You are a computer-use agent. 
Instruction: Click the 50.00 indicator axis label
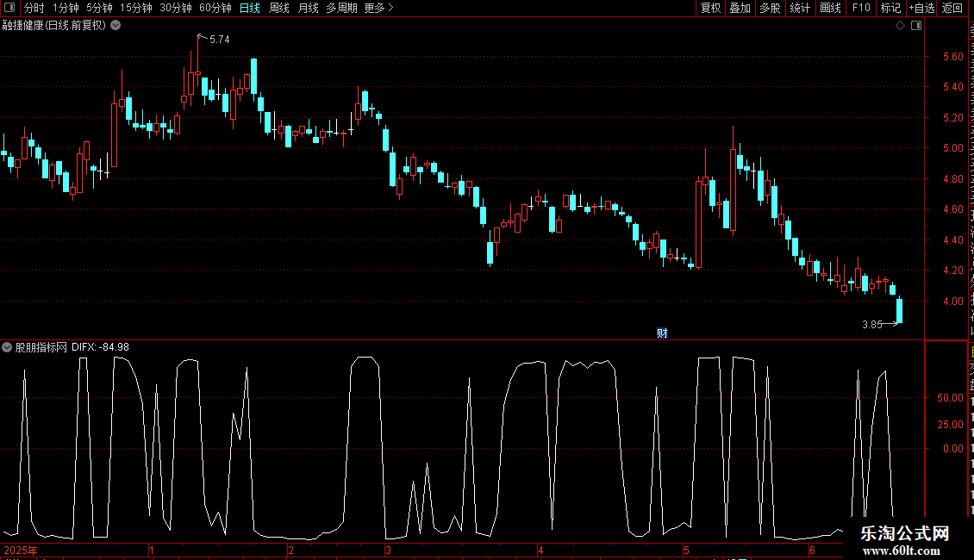[x=951, y=398]
